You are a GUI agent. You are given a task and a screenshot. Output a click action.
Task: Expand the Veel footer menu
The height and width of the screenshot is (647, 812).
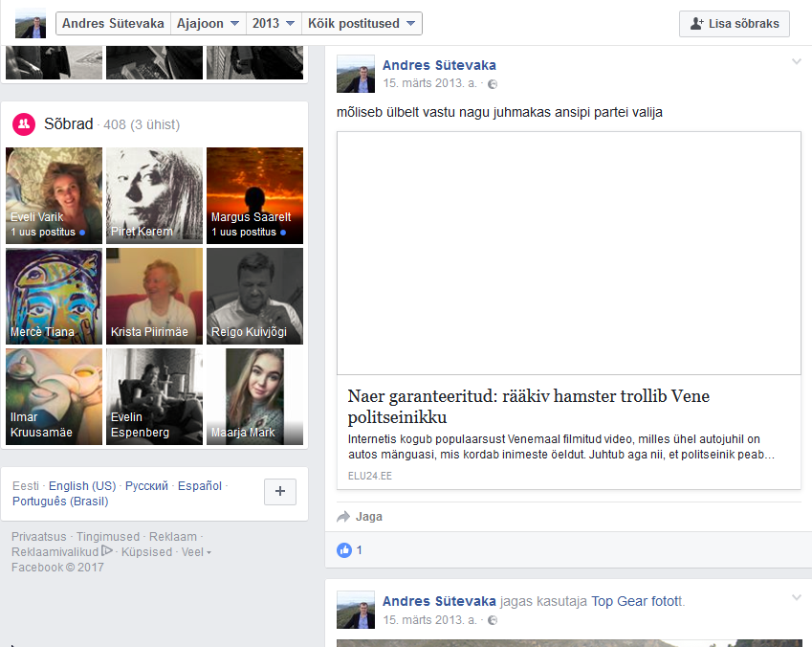[x=196, y=552]
